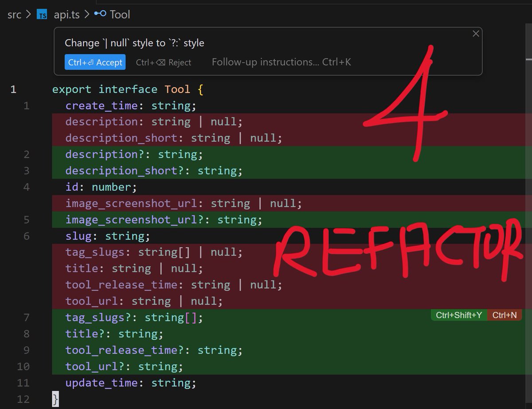
Task: Click the closing brace on line 12
Action: point(55,399)
